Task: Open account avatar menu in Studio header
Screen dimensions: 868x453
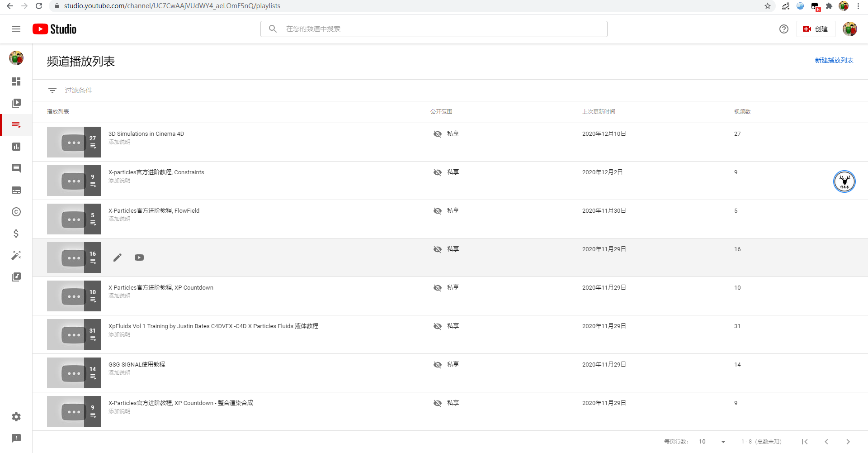Action: [850, 29]
